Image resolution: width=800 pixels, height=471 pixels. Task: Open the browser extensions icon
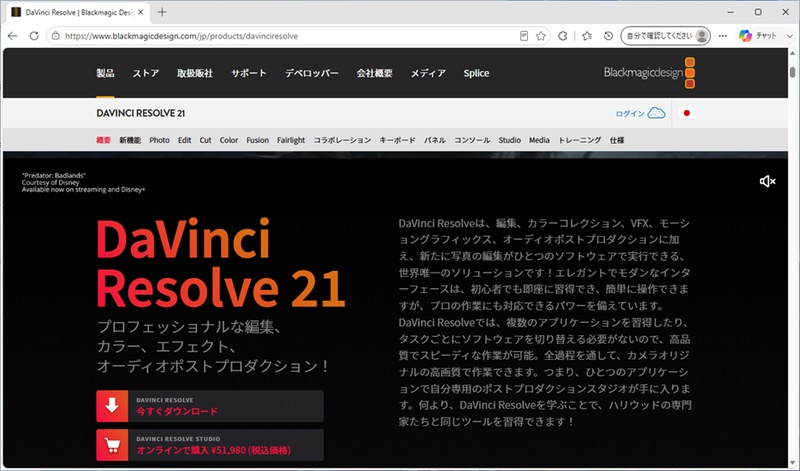coord(563,36)
